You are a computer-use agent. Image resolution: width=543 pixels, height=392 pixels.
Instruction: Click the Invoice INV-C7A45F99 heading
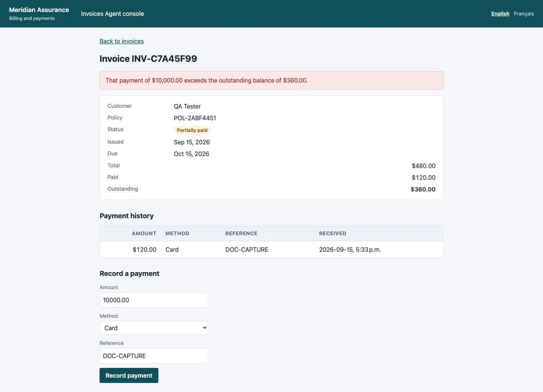click(148, 59)
